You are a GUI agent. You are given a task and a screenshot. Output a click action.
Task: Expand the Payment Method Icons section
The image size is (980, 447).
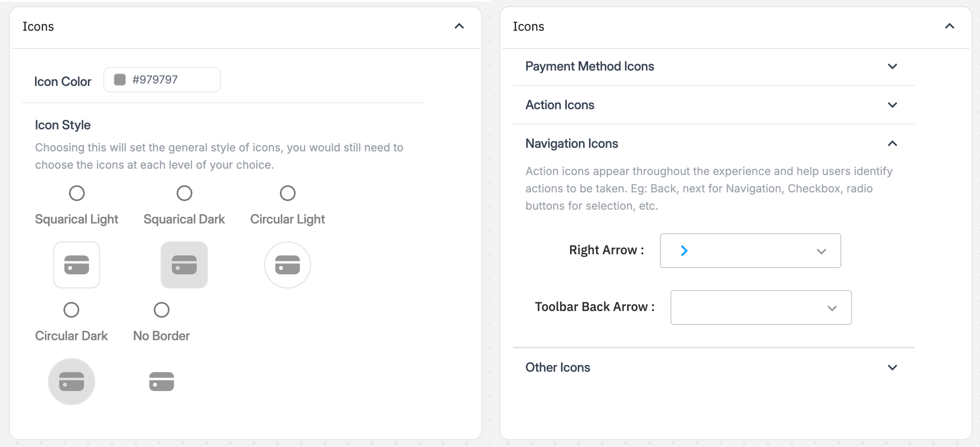892,66
